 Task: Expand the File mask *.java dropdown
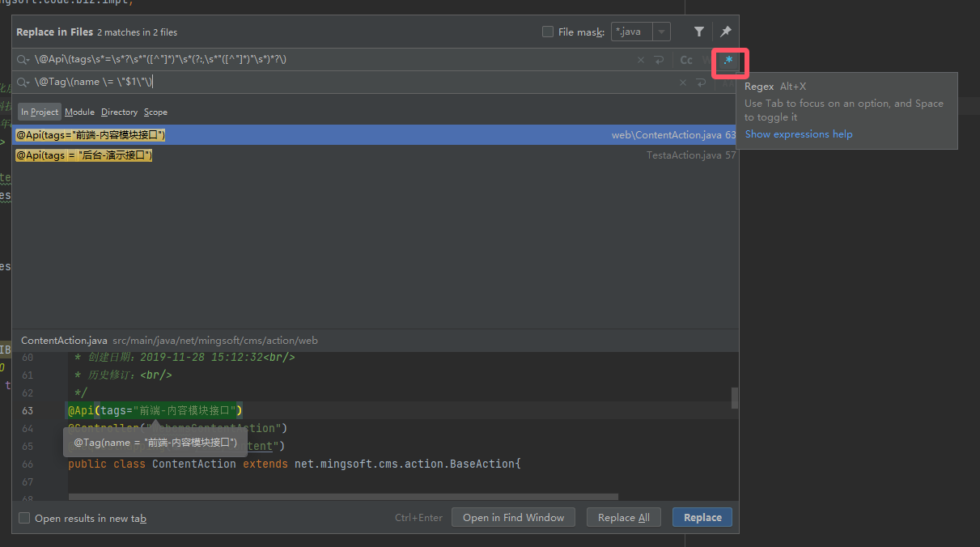pos(663,32)
